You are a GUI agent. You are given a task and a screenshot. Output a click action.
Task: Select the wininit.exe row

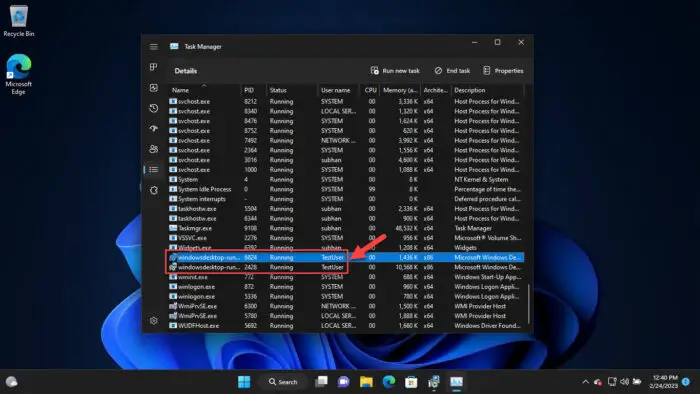(x=346, y=277)
